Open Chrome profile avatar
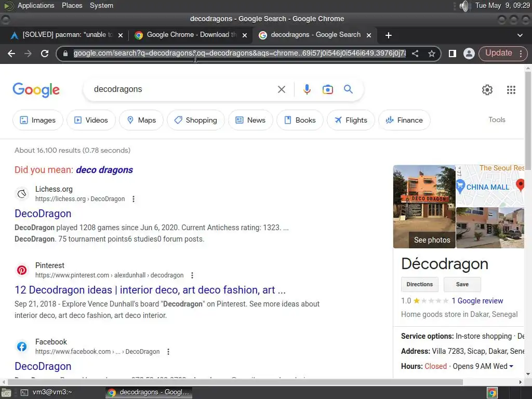The height and width of the screenshot is (399, 532). click(x=469, y=54)
